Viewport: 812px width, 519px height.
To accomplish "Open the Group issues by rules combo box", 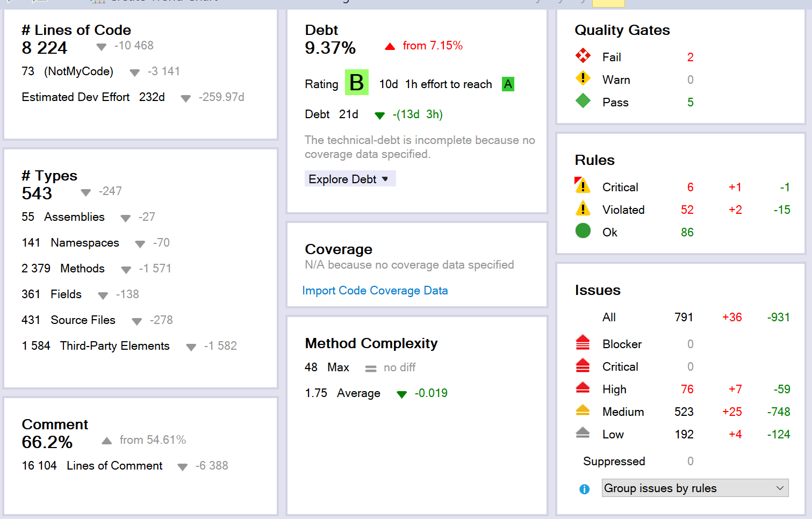I will (x=695, y=488).
